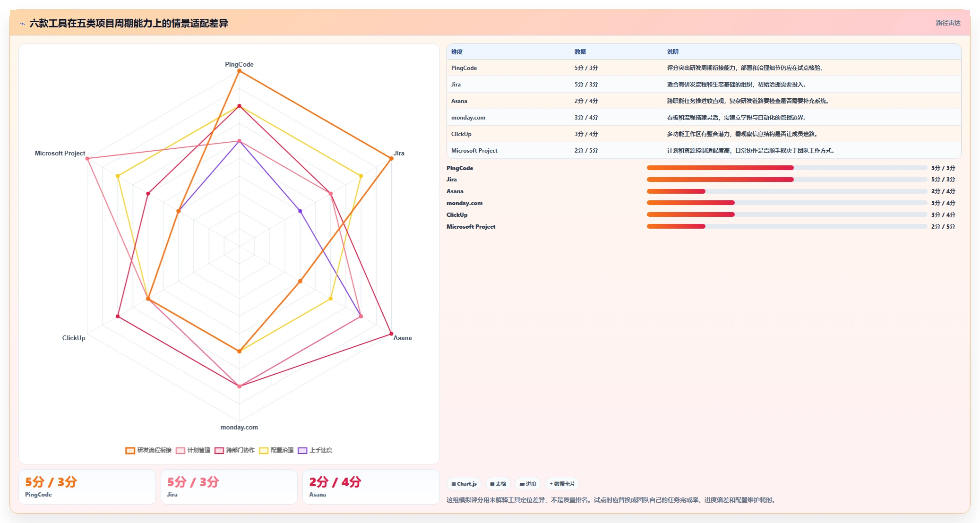Click the Chart.js tag chip

(464, 484)
